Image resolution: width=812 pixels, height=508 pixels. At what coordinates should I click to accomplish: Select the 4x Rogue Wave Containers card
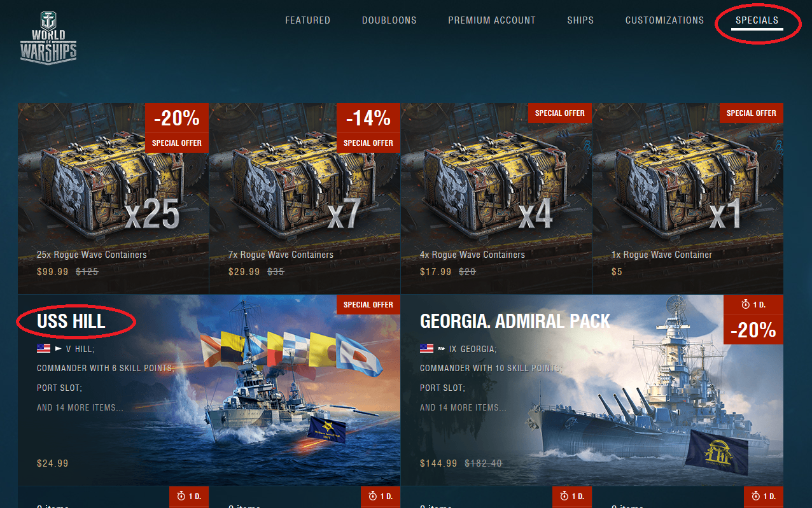[x=496, y=199]
